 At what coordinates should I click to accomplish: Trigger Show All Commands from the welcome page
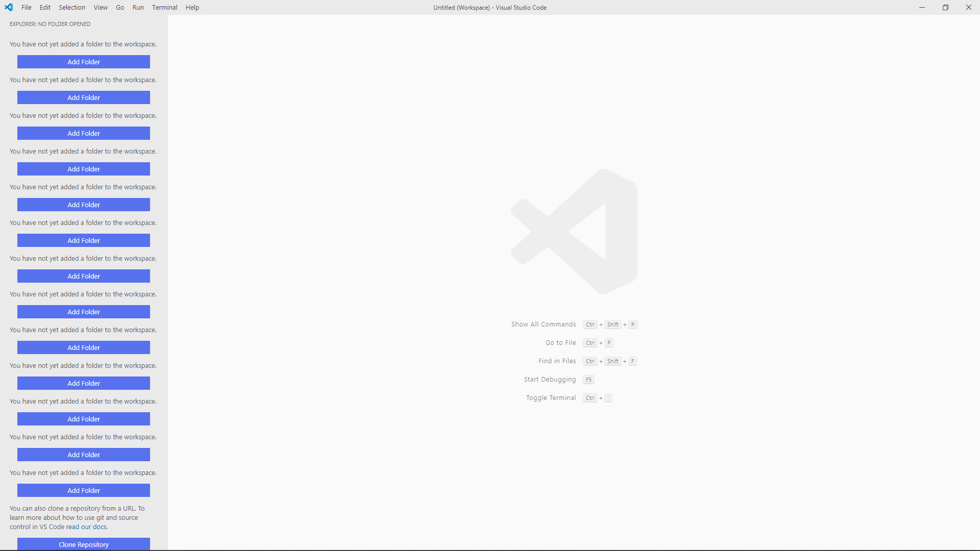click(x=543, y=324)
